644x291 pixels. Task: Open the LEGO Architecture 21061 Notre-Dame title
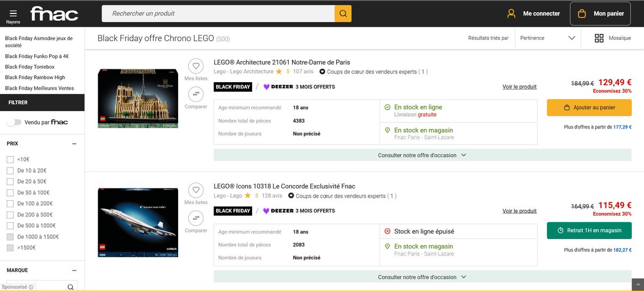point(282,62)
